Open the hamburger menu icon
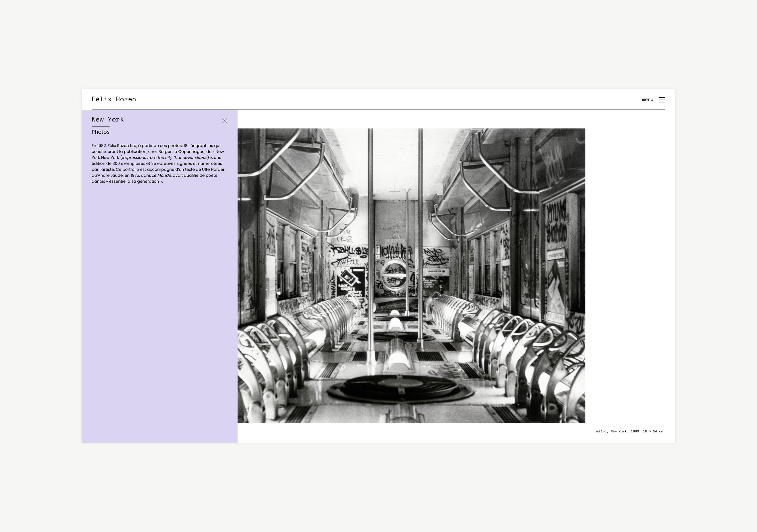 point(661,100)
